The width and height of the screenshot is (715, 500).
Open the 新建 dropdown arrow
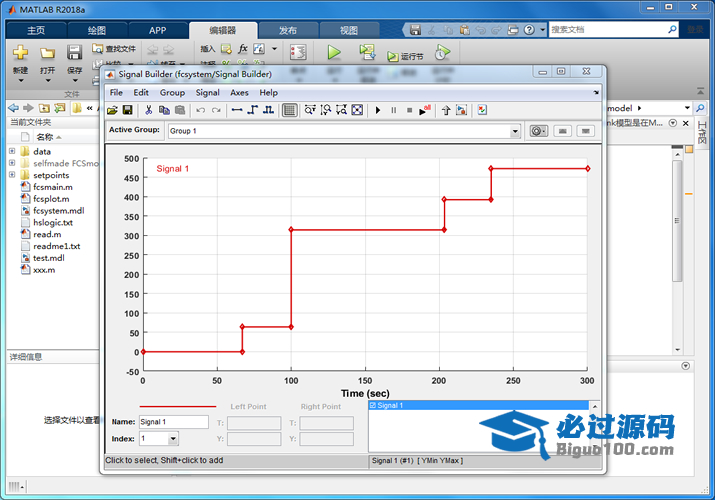pos(21,81)
